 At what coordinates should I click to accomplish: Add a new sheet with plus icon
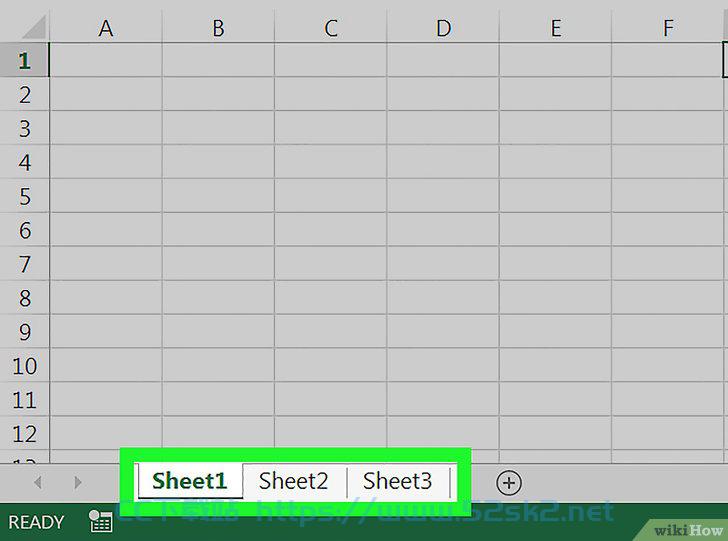click(x=509, y=483)
